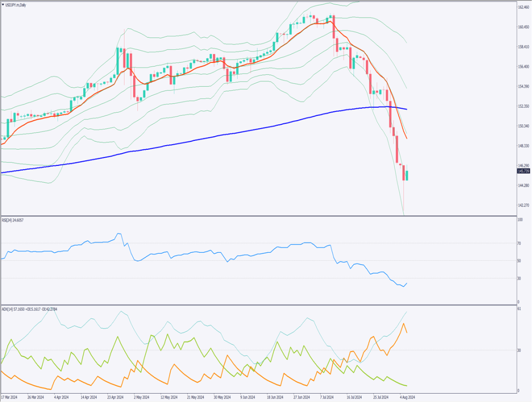532x402 pixels.
Task: Click the 162.460 price axis label
Action: [524, 7]
